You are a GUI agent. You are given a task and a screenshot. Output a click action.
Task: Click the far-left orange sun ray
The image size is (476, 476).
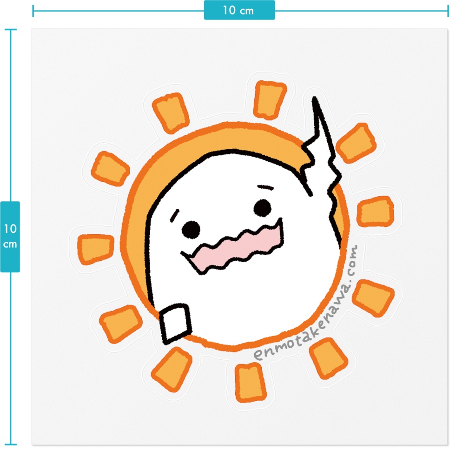(x=96, y=249)
